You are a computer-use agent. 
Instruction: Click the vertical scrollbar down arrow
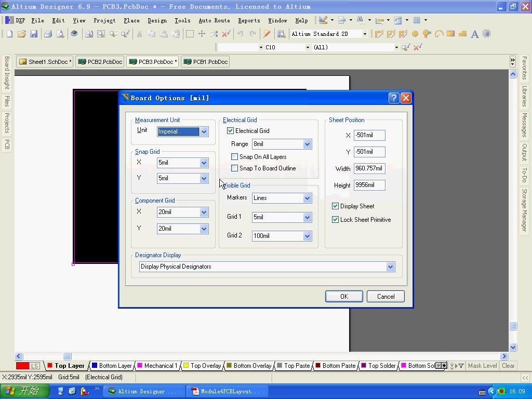click(x=513, y=347)
